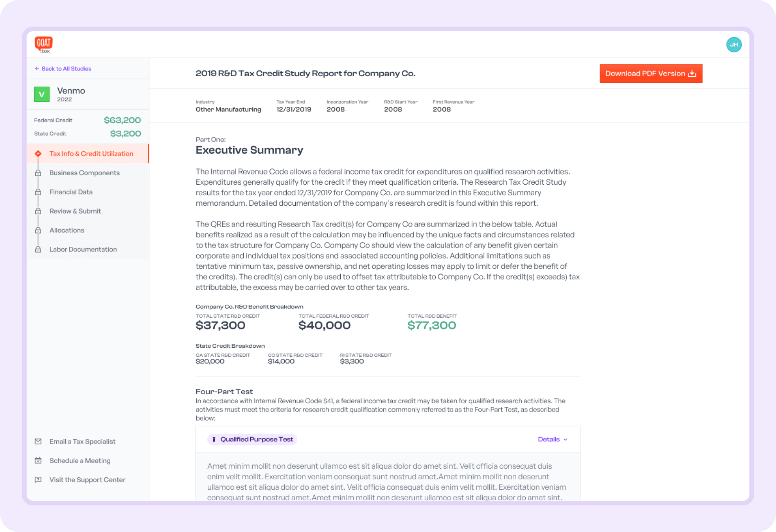Click the chevron next to Details
Image resolution: width=776 pixels, height=532 pixels.
point(565,440)
